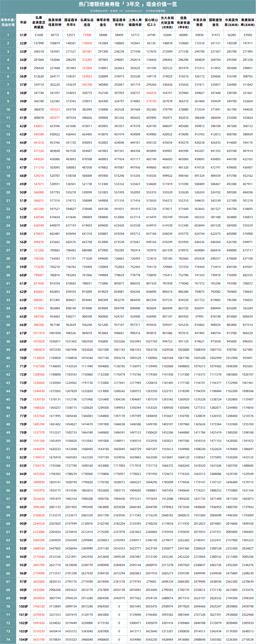Click the red value 301081 in the 33岁 row

[87, 52]
